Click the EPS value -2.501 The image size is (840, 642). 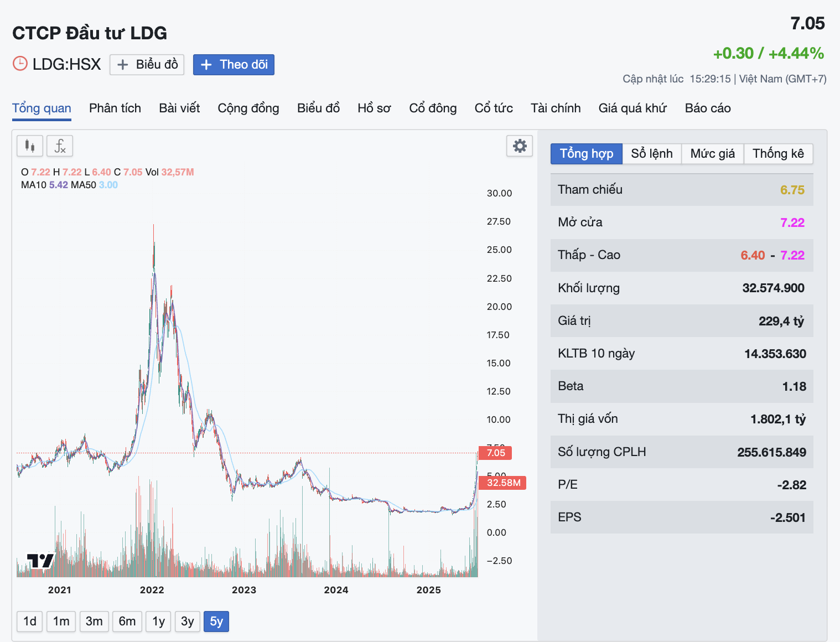point(788,517)
